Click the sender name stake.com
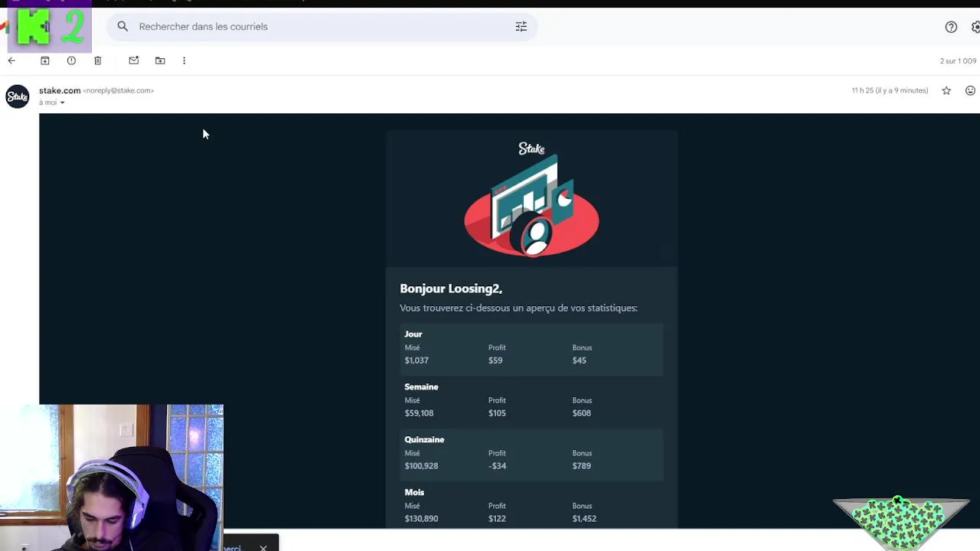The height and width of the screenshot is (551, 980). pos(60,90)
